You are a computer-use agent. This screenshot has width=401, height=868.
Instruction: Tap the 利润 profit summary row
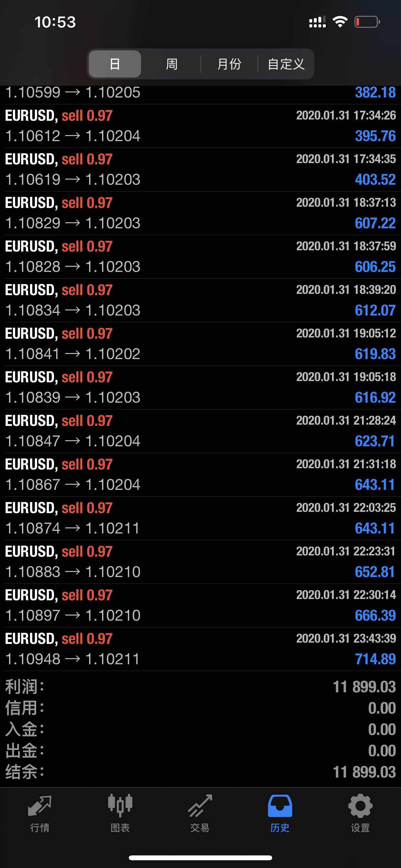click(x=200, y=687)
